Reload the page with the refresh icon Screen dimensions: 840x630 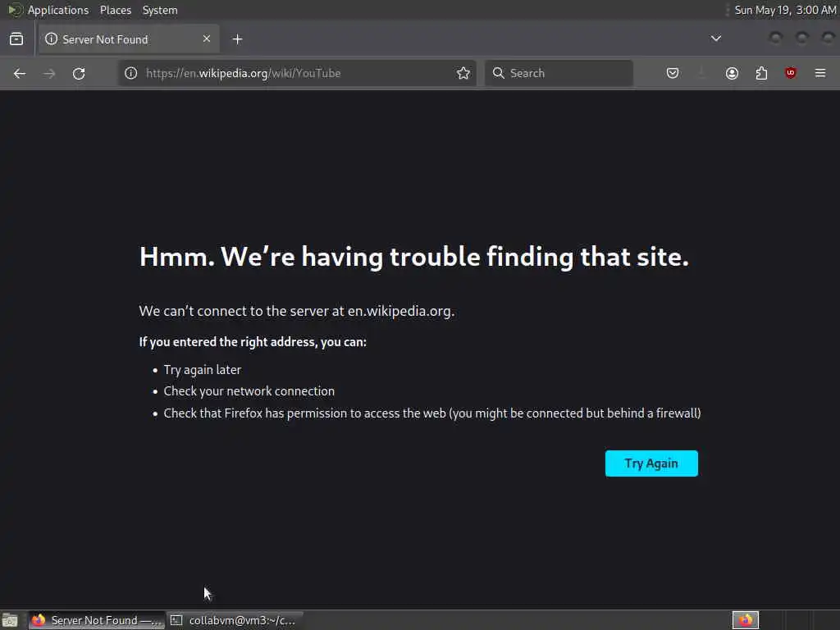[79, 73]
